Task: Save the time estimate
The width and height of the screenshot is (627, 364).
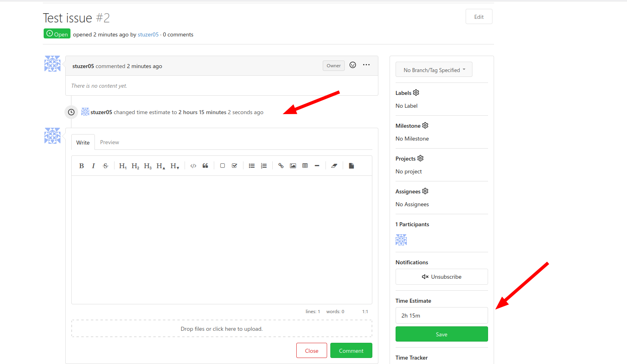Action: point(442,334)
